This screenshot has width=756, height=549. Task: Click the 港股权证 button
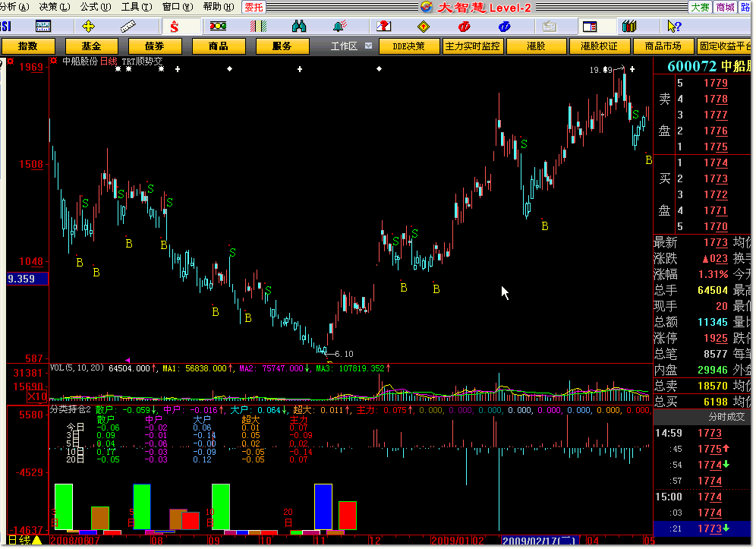[600, 46]
